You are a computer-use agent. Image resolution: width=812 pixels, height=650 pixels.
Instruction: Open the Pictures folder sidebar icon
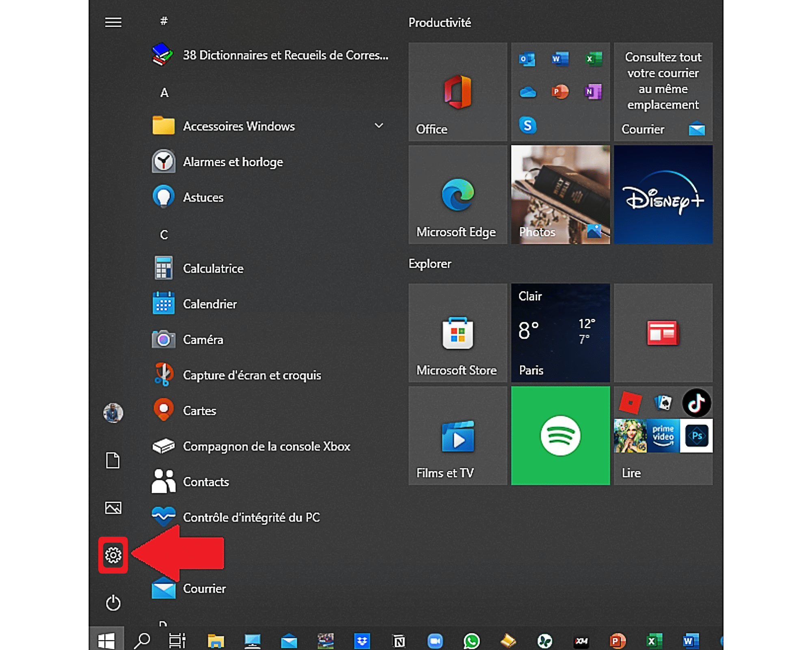point(113,508)
